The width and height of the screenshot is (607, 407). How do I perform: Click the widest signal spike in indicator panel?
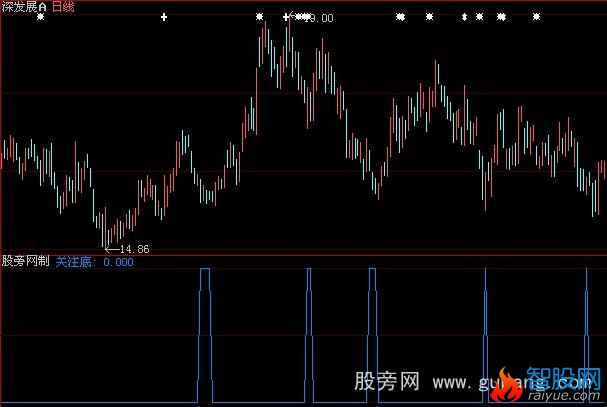pyautogui.click(x=205, y=335)
